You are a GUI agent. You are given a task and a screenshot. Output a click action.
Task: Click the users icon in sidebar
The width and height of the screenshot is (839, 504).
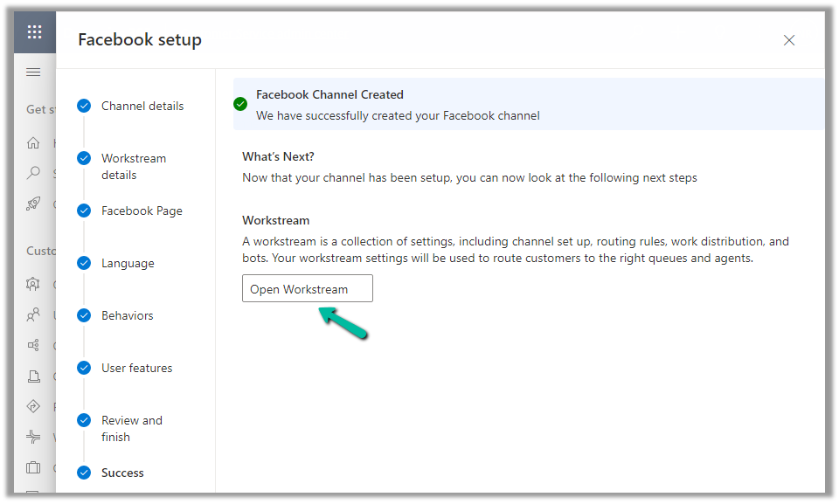click(x=34, y=314)
